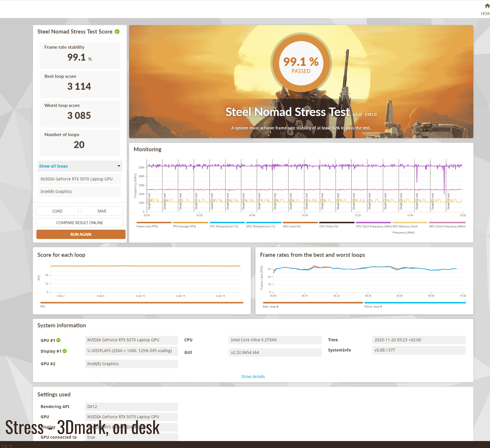Go to the Home page icon

(487, 6)
